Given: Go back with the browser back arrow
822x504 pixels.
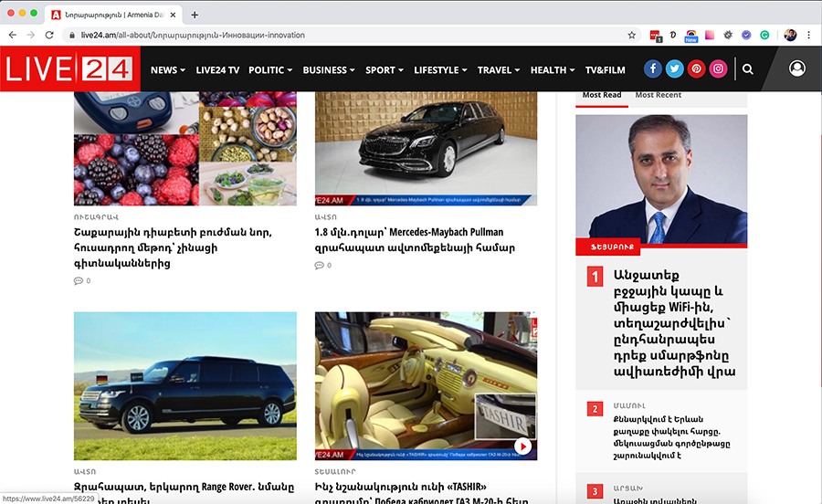Looking at the screenshot, I should click(x=13, y=35).
